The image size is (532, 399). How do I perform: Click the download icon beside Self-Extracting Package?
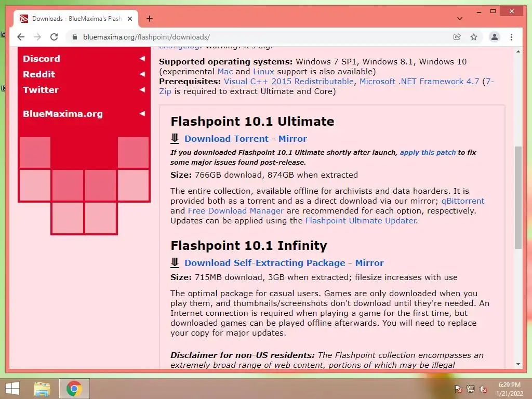[x=175, y=262]
